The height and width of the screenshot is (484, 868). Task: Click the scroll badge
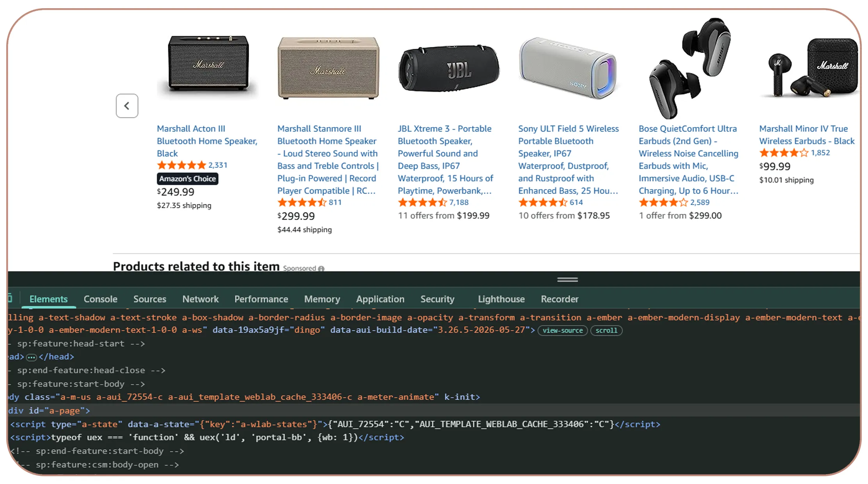606,331
